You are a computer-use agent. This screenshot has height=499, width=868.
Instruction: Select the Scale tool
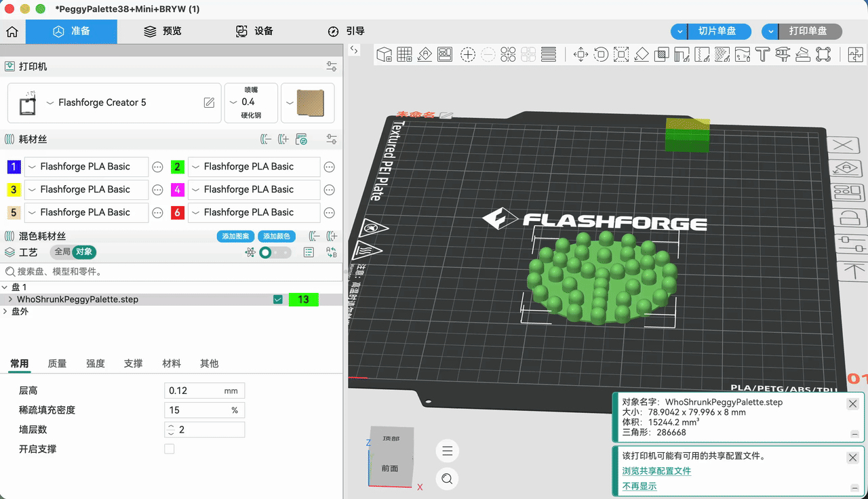click(621, 55)
